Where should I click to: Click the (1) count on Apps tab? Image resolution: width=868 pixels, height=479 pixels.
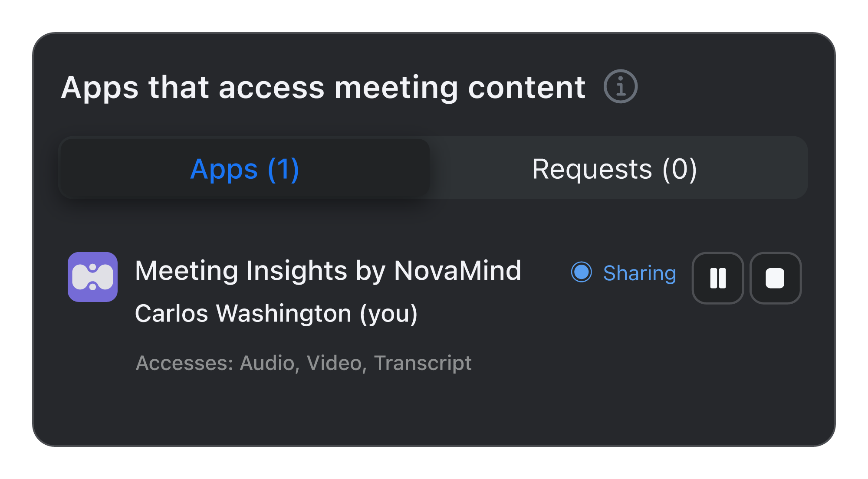(283, 169)
